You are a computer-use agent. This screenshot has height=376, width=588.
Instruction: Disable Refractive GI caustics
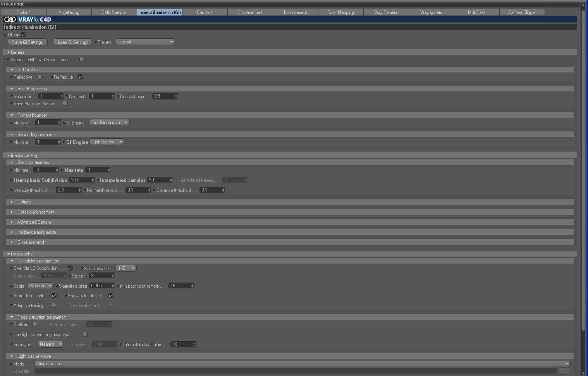[81, 77]
